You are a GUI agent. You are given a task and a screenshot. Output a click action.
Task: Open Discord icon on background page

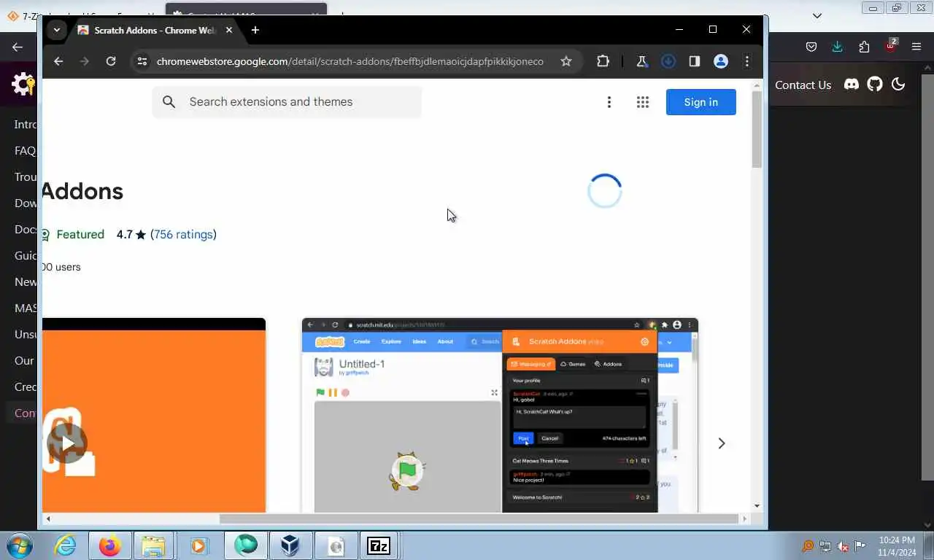click(x=852, y=85)
